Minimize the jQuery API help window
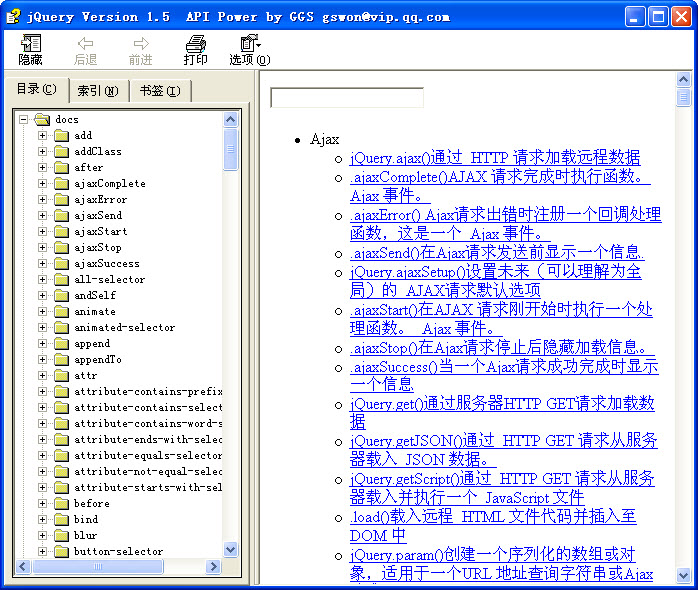698x590 pixels. pos(635,17)
